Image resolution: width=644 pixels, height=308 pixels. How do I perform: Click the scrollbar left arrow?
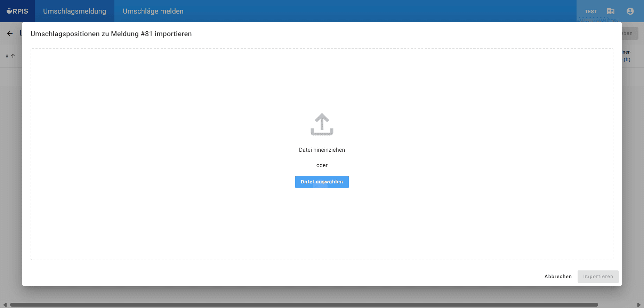pyautogui.click(x=5, y=305)
